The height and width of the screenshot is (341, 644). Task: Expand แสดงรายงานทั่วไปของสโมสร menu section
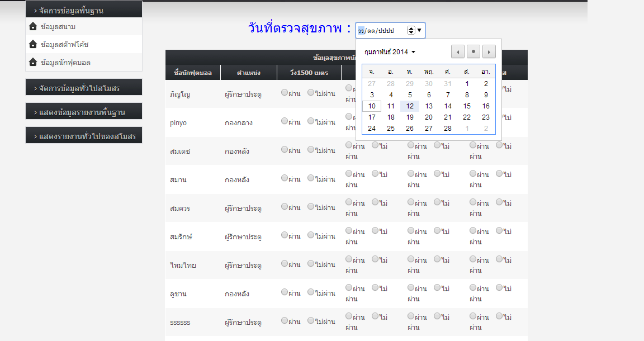(x=84, y=135)
